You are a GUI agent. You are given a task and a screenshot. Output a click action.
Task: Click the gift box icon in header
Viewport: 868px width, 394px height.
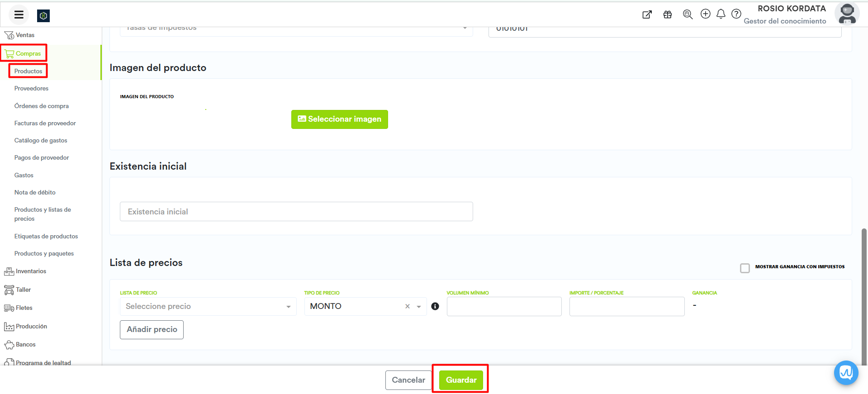(x=667, y=14)
